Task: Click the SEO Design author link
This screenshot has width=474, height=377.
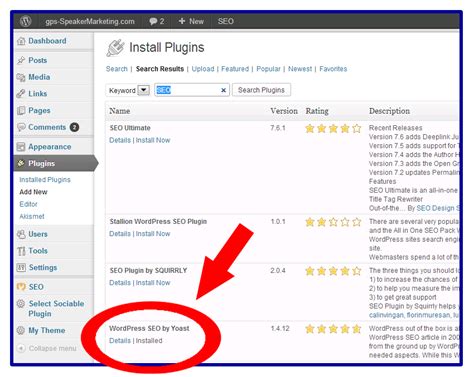Action: 438,208
